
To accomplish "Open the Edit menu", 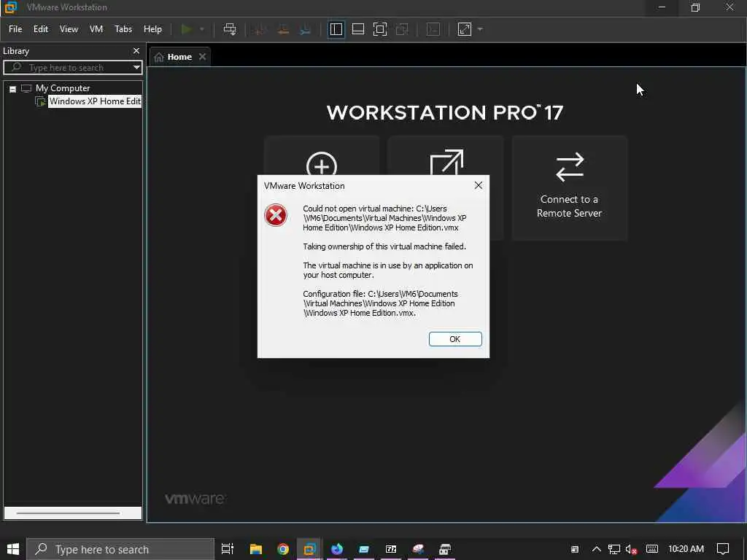I will coord(41,29).
